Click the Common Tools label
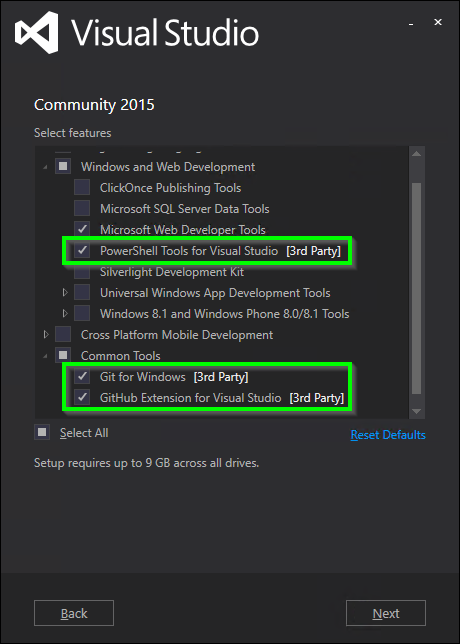 120,355
